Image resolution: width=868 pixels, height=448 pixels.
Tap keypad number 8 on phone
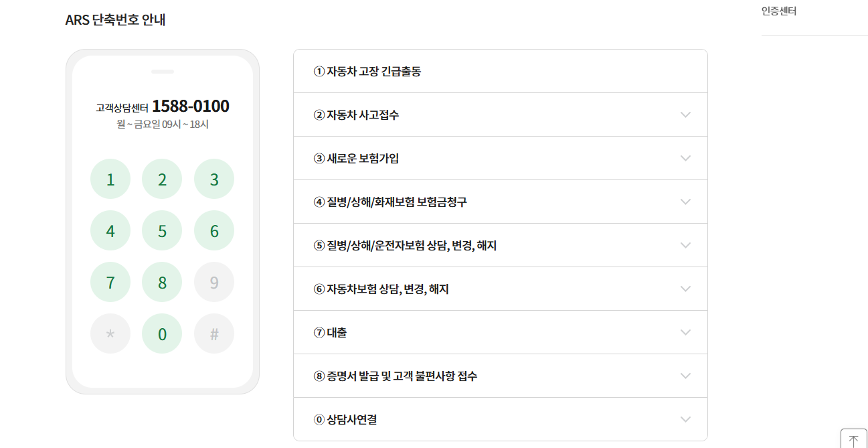click(162, 282)
